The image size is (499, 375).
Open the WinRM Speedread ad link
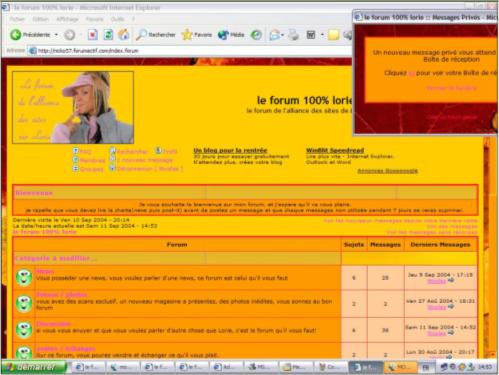click(x=335, y=150)
